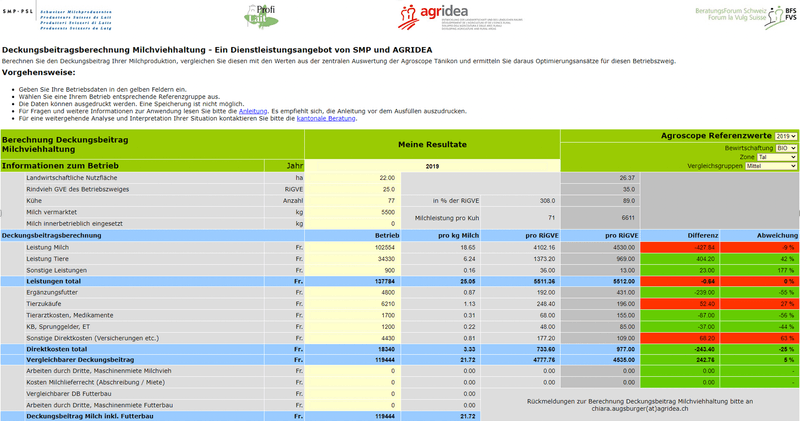
Task: Click the Jahr input field showing 2019
Action: [432, 166]
